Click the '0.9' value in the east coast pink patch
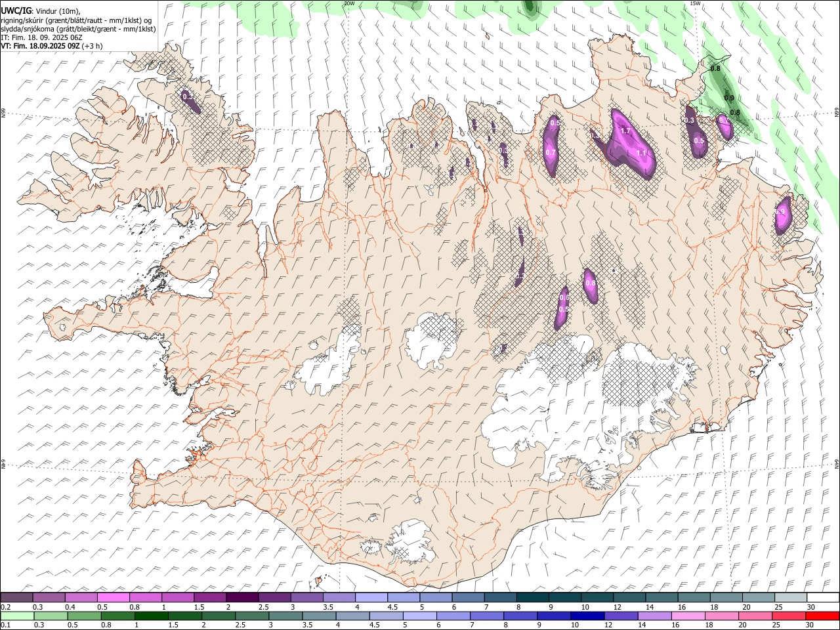 point(781,212)
